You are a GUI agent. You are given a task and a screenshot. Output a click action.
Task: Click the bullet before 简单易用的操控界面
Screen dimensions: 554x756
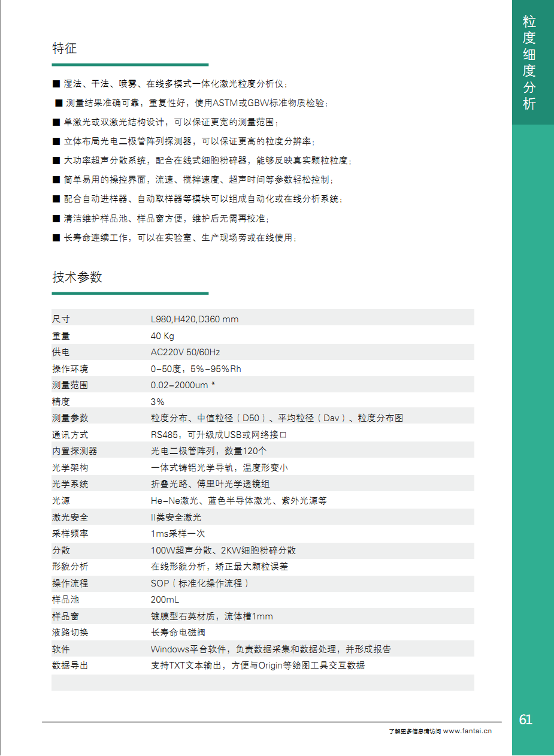point(56,180)
